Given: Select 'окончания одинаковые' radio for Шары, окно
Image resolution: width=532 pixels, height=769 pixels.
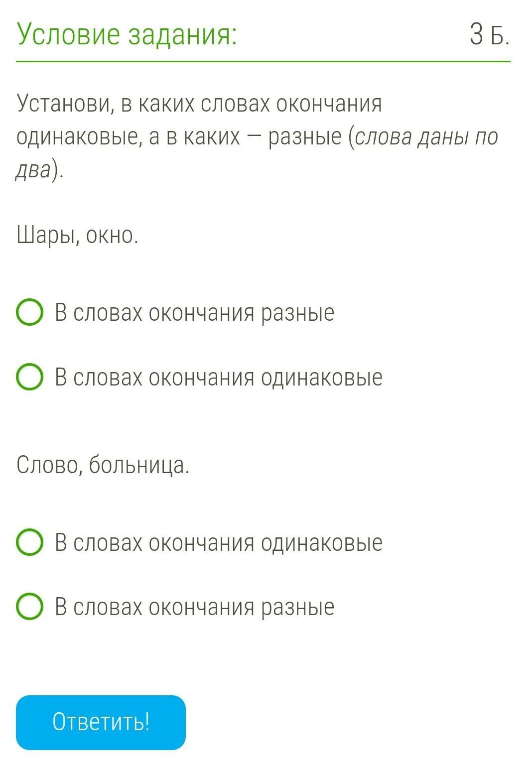Looking at the screenshot, I should 29,377.
